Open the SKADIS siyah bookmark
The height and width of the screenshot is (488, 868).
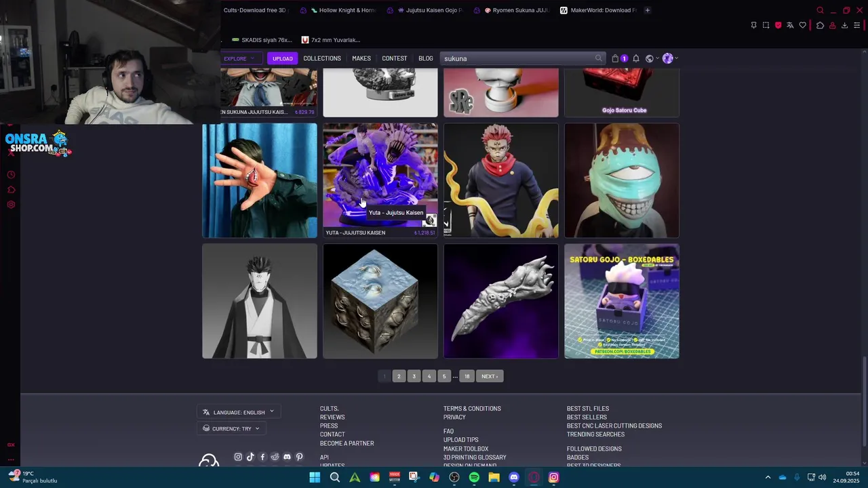(262, 40)
